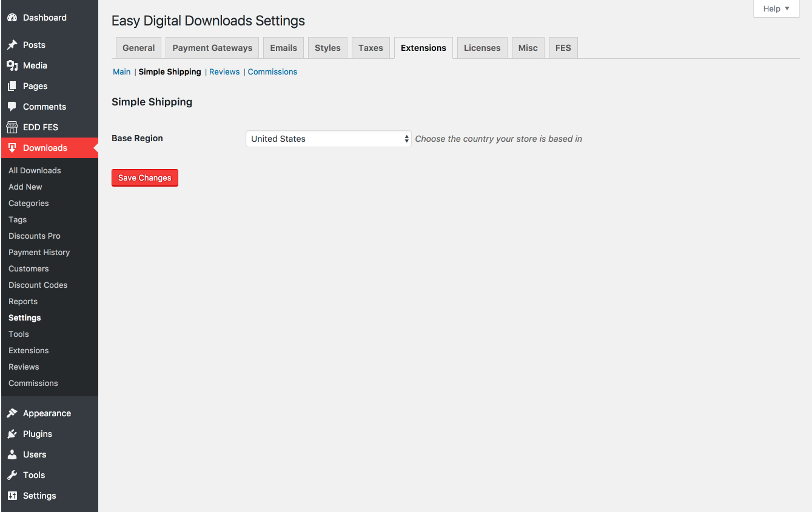This screenshot has width=812, height=512.
Task: Open Discount Codes in sidebar submenu
Action: (38, 285)
